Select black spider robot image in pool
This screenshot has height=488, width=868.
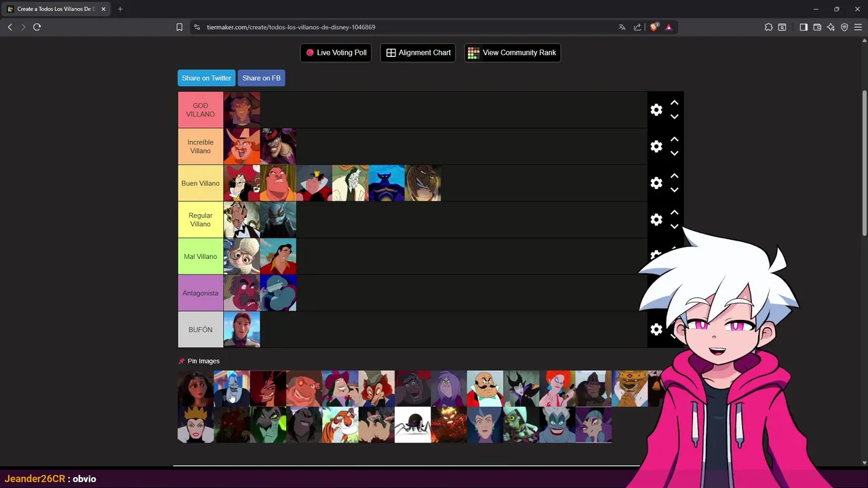click(412, 425)
